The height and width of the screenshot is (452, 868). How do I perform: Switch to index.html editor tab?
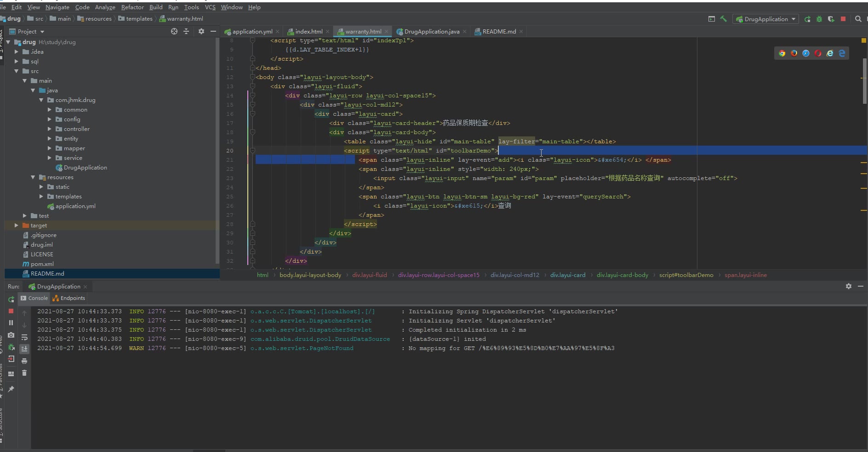(308, 31)
